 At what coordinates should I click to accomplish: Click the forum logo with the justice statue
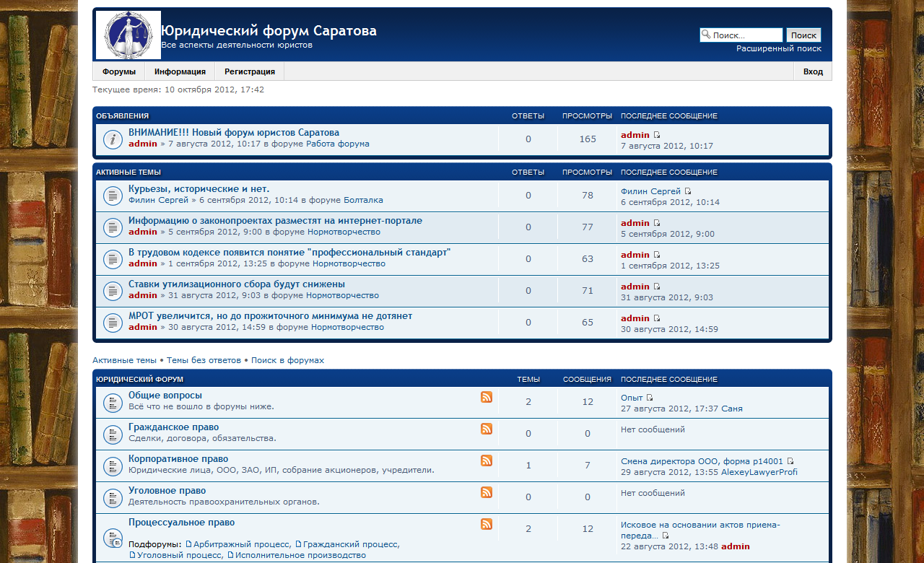128,35
